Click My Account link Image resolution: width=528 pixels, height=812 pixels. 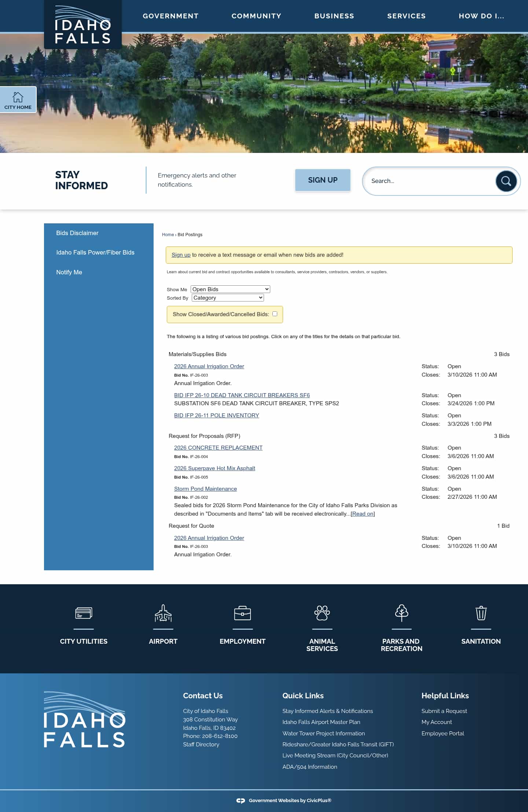[x=437, y=722]
